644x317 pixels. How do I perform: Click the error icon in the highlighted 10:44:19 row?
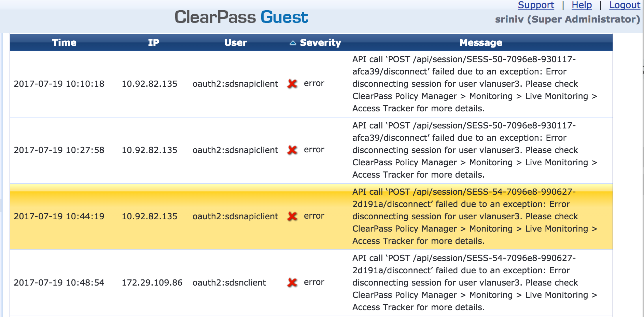(x=292, y=216)
